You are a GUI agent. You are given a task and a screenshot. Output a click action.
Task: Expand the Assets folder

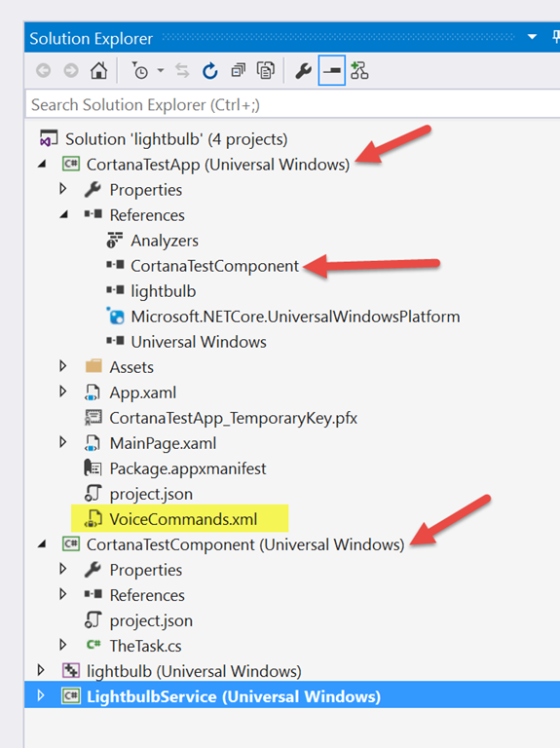[63, 366]
